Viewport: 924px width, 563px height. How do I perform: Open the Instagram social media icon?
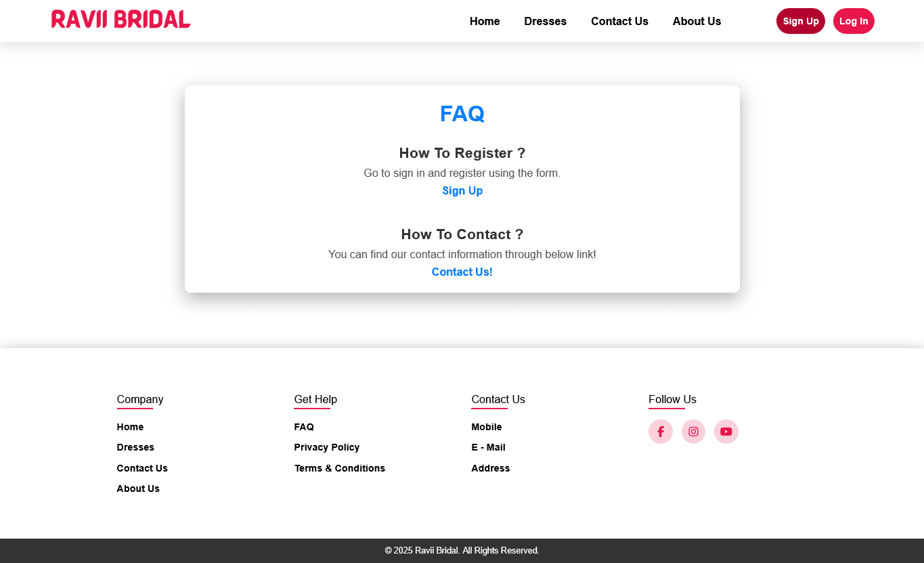coord(693,432)
